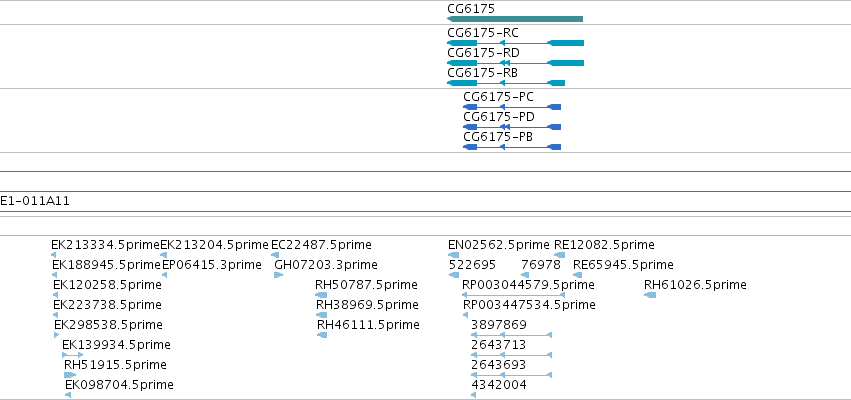Click the EN02562.5prime EST label
This screenshot has width=851, height=400.
(x=499, y=245)
